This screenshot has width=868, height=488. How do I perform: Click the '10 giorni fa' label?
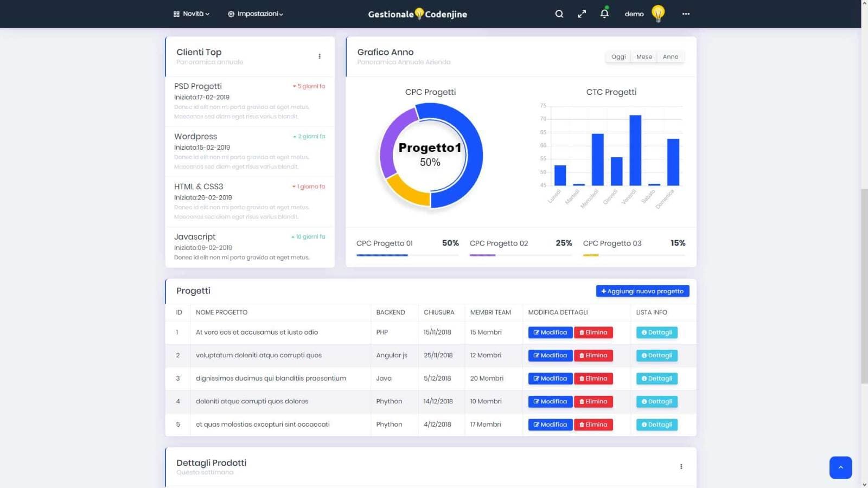point(308,237)
